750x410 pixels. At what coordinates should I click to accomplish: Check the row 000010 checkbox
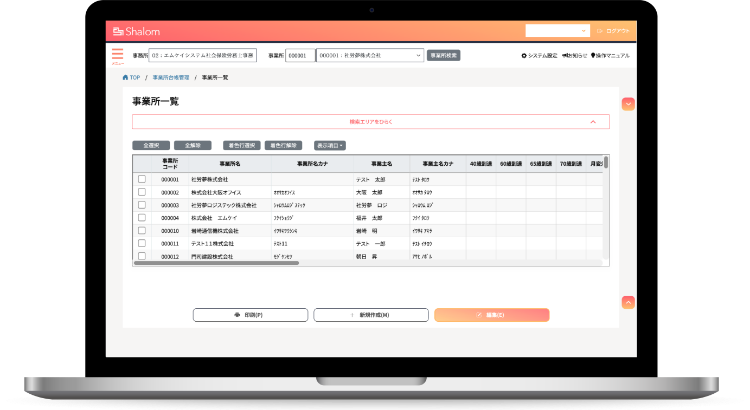pos(142,231)
